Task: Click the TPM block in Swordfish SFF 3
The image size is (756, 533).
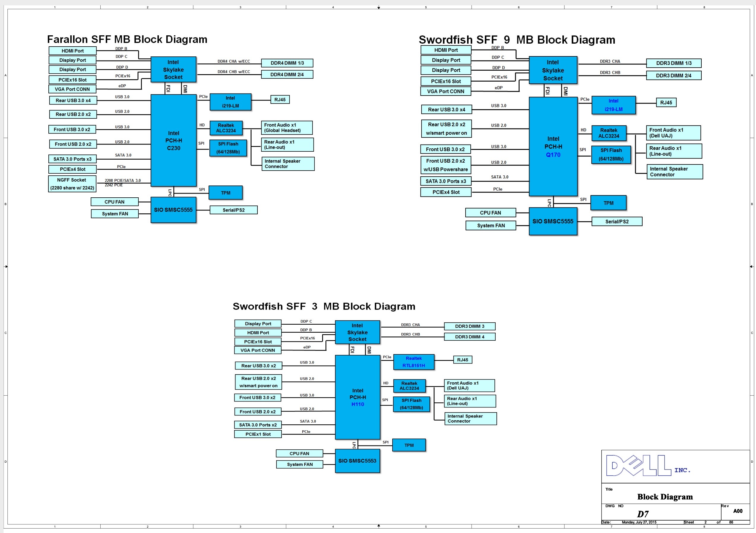Action: click(409, 445)
